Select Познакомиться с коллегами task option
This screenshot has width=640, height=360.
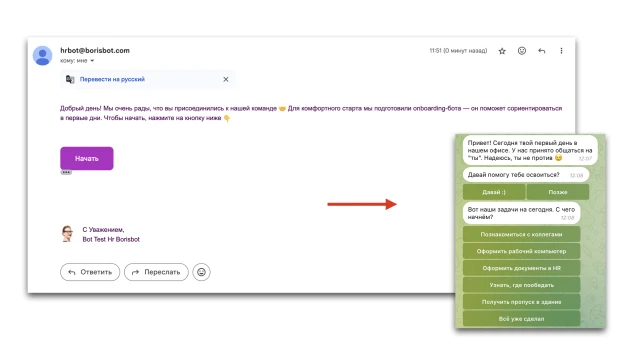[521, 234]
